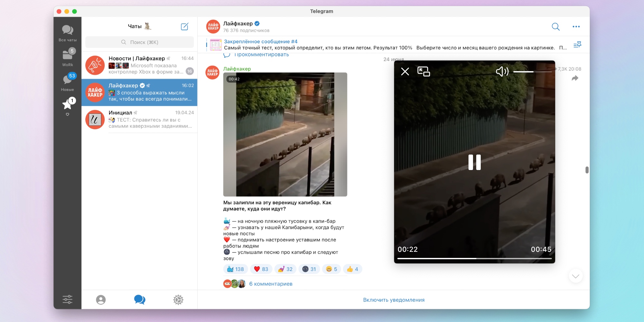Play the capybara video thumbnail
The image size is (644, 322).
coord(285,134)
